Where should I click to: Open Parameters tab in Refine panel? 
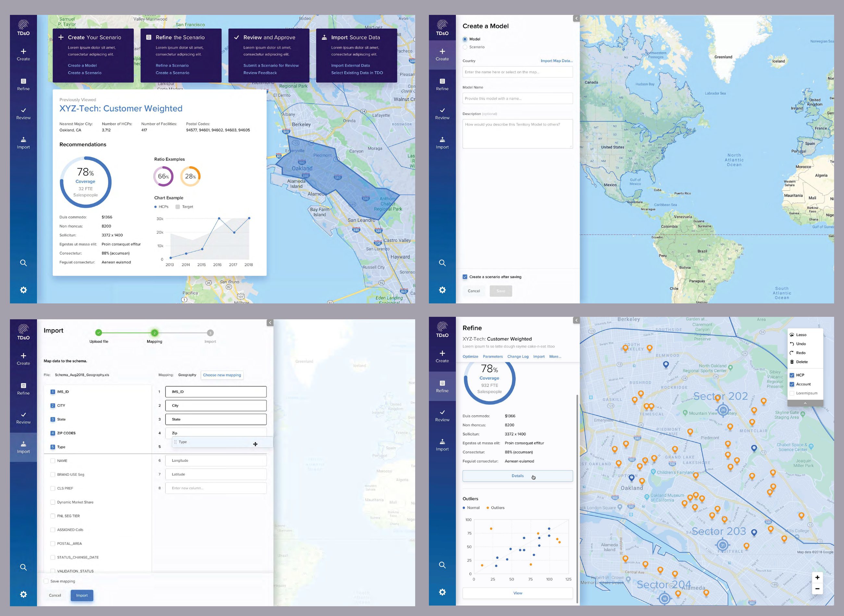pyautogui.click(x=492, y=357)
